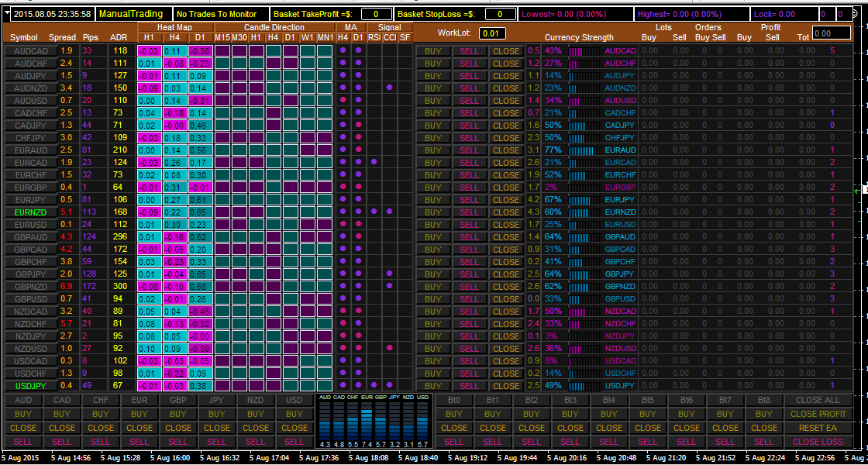Click the CLOSE LOSS button

coord(818,442)
